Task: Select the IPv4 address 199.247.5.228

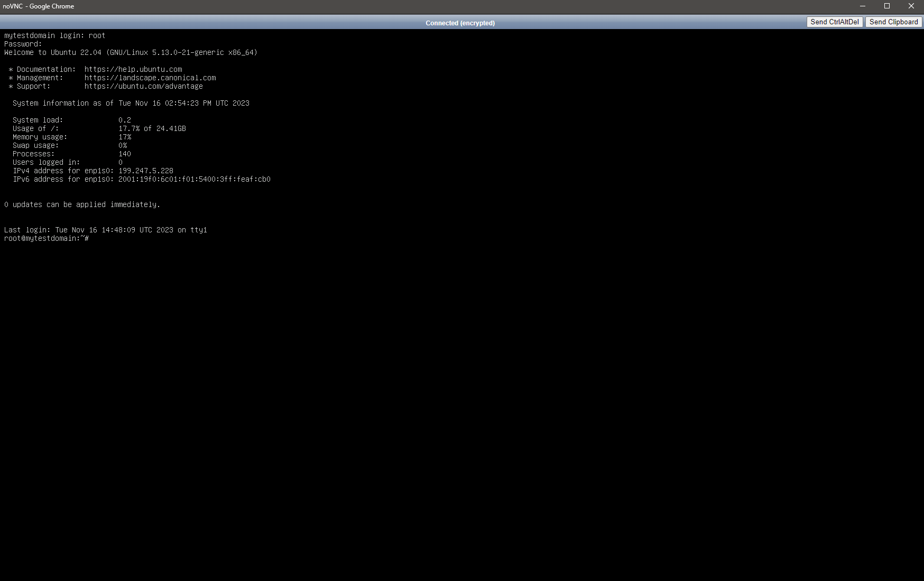Action: tap(145, 171)
